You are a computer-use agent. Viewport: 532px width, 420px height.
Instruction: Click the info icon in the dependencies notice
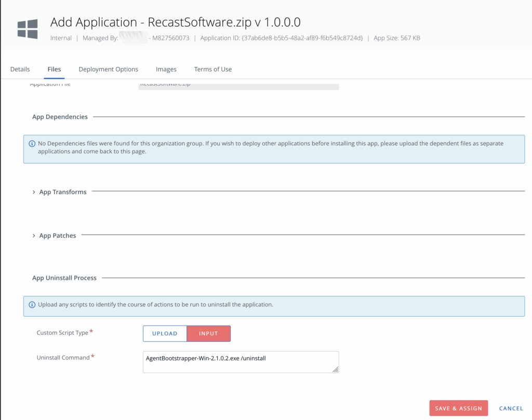coord(32,143)
